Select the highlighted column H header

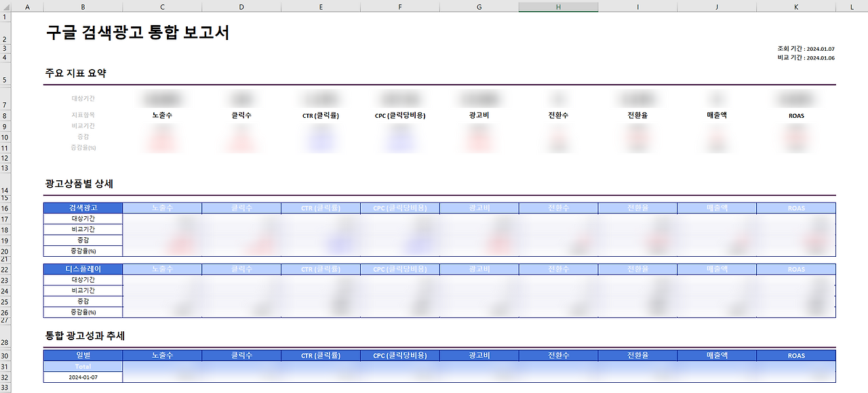point(558,7)
